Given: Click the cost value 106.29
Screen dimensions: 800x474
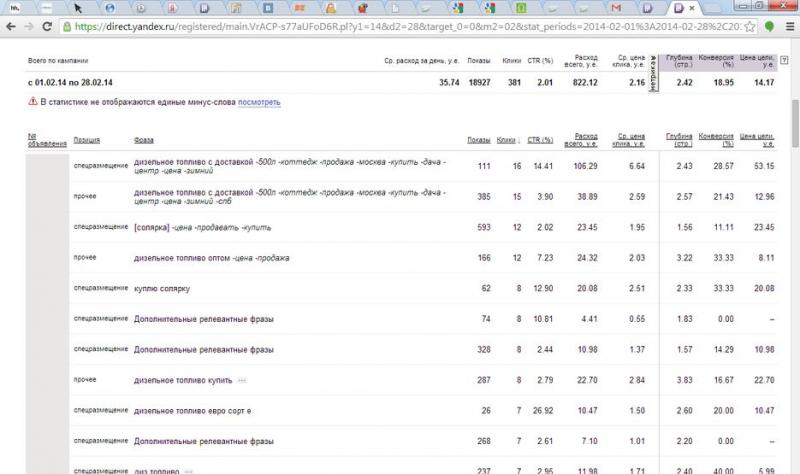Looking at the screenshot, I should [x=585, y=166].
